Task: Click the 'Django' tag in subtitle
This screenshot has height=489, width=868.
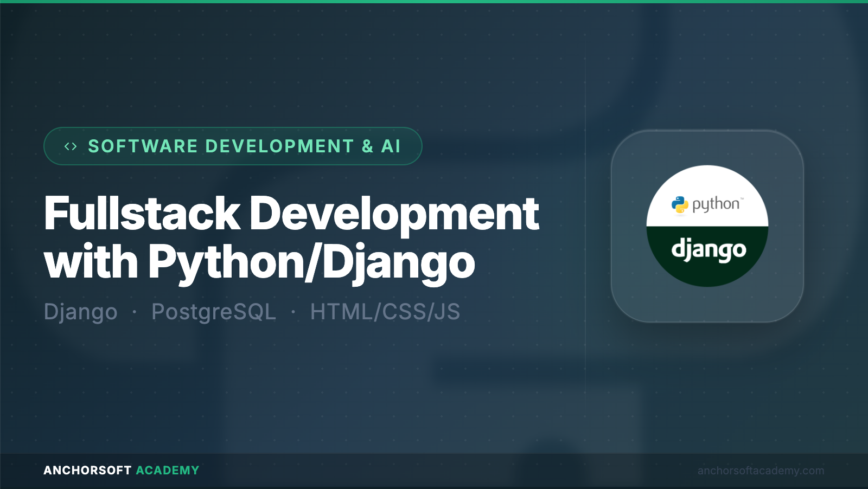Action: pyautogui.click(x=81, y=312)
